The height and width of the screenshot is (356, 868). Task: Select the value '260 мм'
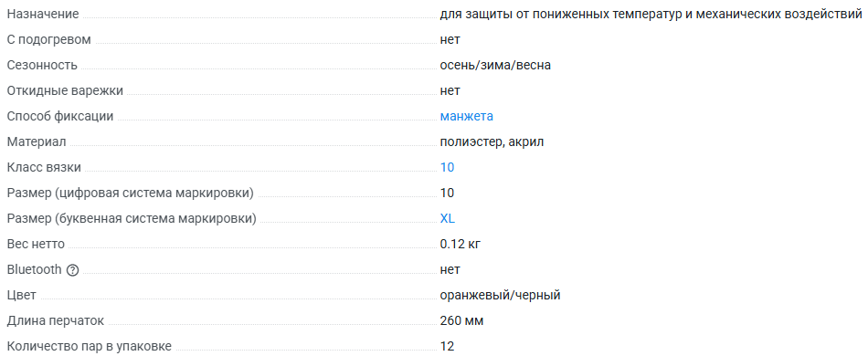pos(461,320)
